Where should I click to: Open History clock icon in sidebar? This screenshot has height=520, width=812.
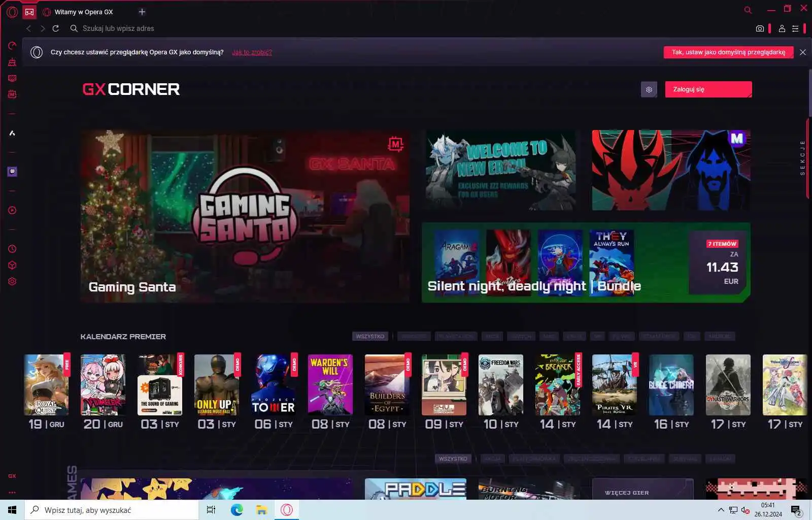[12, 249]
